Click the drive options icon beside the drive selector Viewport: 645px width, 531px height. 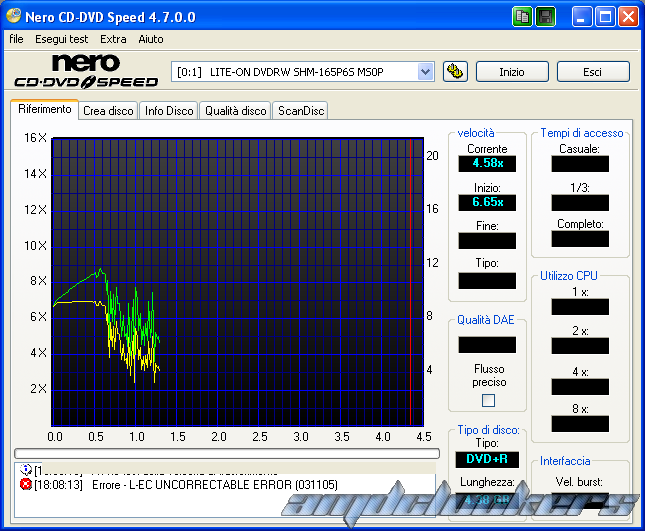click(455, 71)
